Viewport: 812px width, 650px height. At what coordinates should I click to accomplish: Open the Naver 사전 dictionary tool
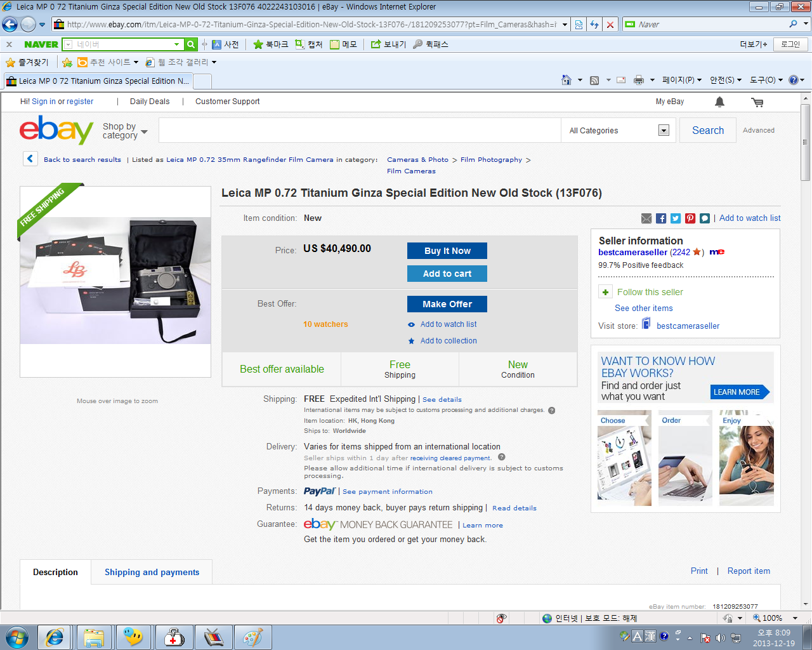point(225,44)
